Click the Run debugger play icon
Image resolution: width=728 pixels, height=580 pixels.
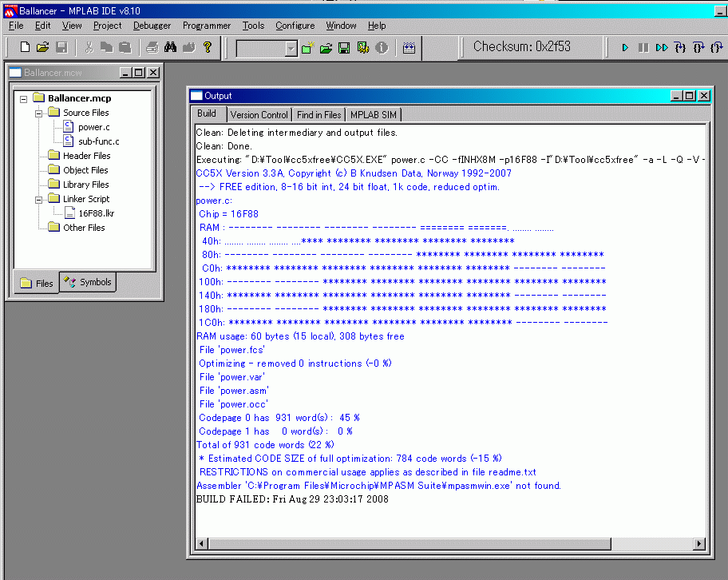point(625,47)
